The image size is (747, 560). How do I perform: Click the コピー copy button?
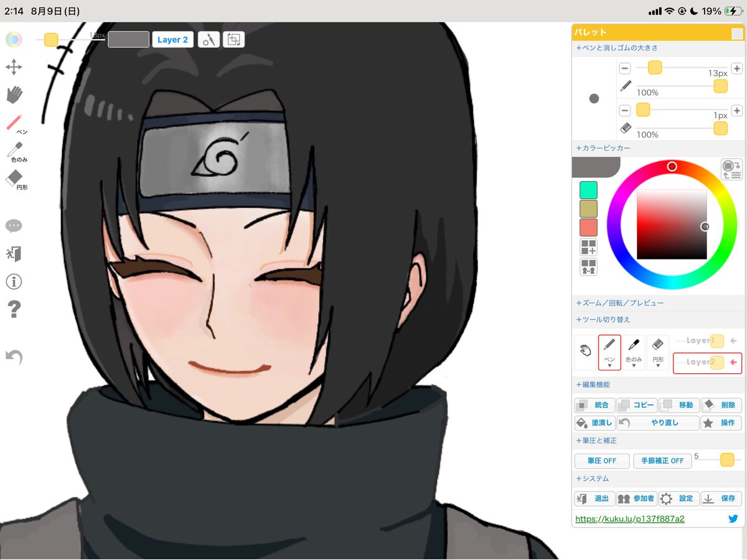[x=637, y=405]
